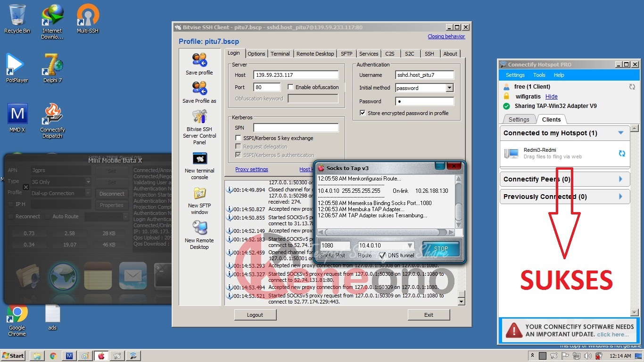Open the Internet Download Manager shortcut
644x362 pixels.
point(52,22)
